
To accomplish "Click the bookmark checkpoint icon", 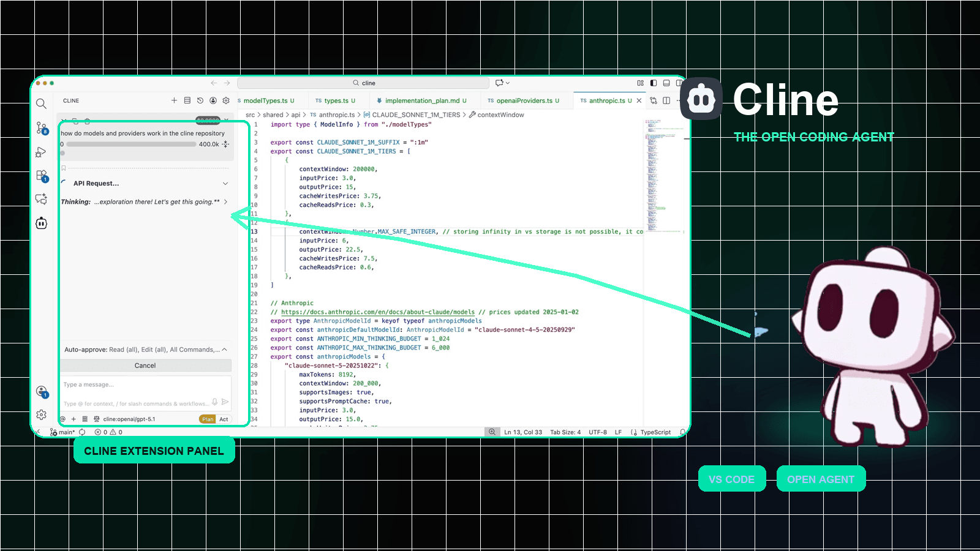I will 63,168.
